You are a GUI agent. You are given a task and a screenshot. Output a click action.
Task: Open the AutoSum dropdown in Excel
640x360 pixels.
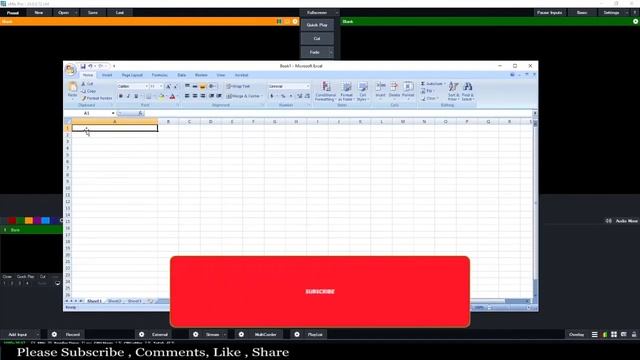click(x=444, y=84)
